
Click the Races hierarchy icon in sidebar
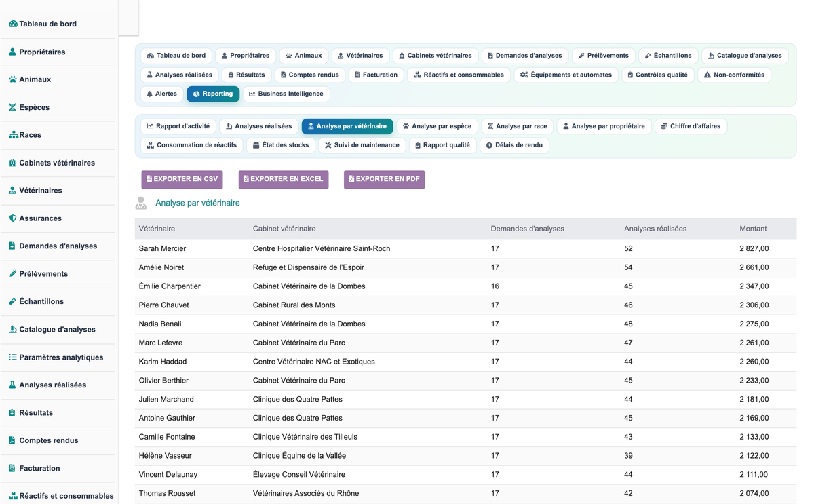[x=13, y=135]
